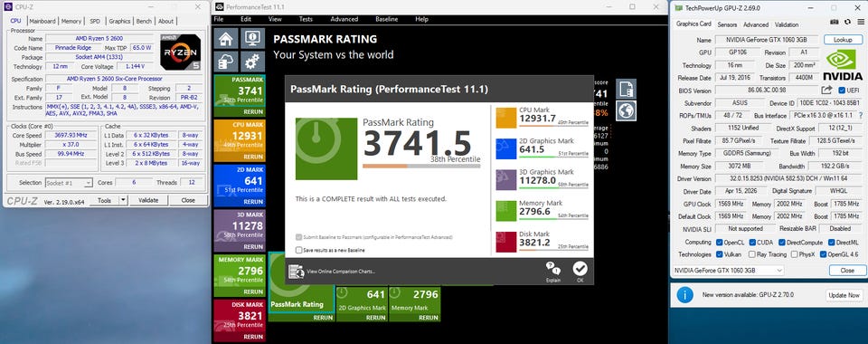Open the File menu in PerformanceTest

click(x=219, y=19)
